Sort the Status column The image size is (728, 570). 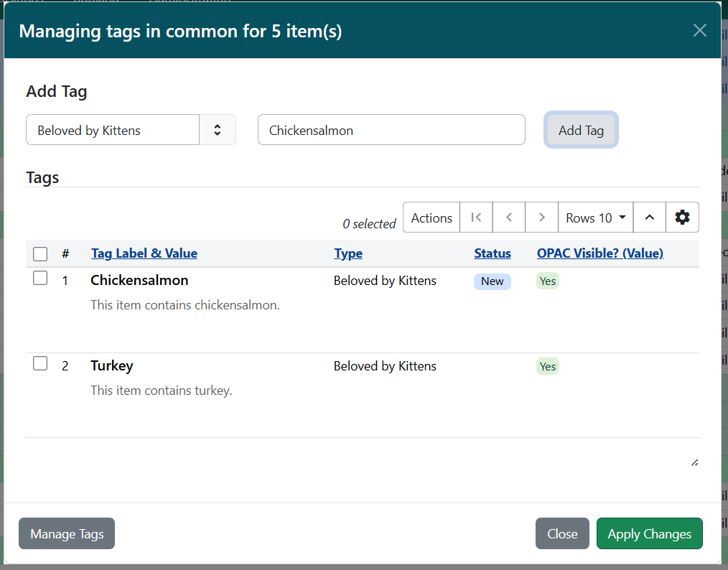coord(493,253)
